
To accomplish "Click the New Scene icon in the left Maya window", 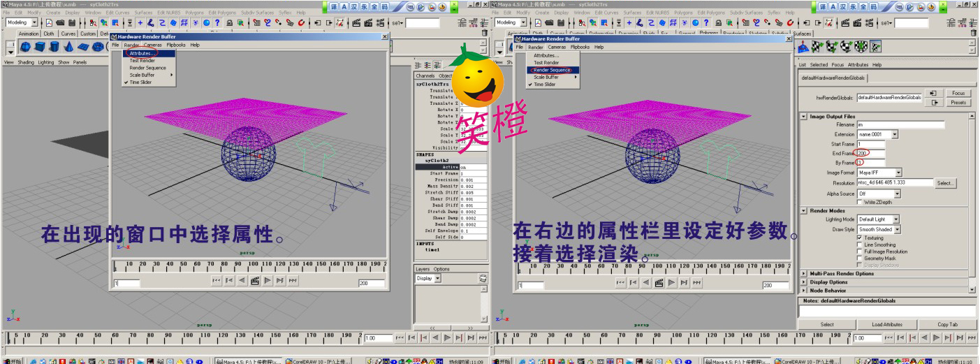I will [49, 22].
